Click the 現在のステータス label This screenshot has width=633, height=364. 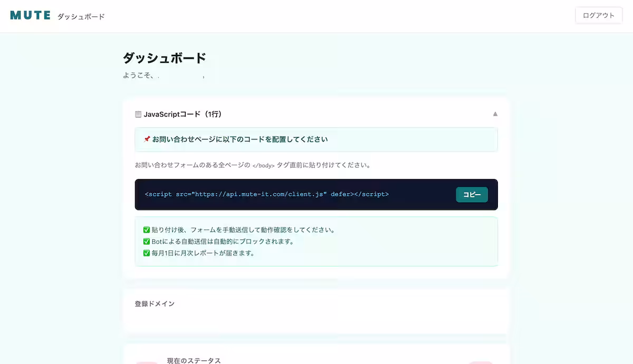[194, 360]
